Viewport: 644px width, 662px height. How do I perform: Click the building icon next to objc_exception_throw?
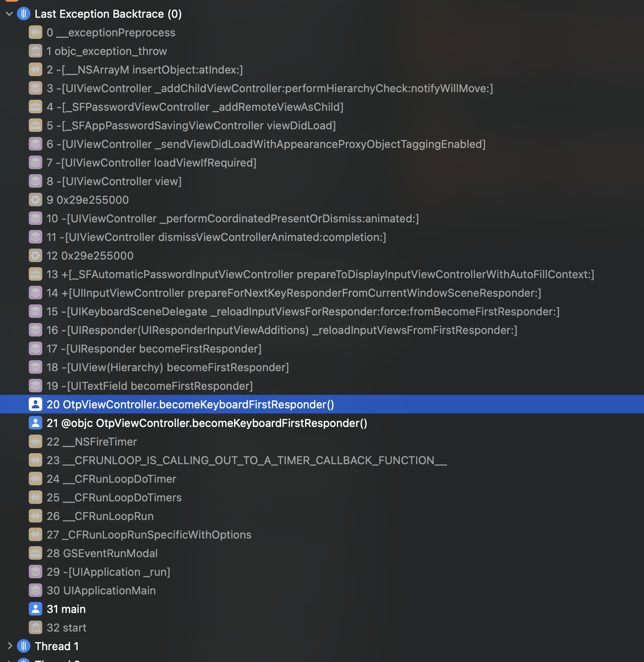[x=35, y=51]
